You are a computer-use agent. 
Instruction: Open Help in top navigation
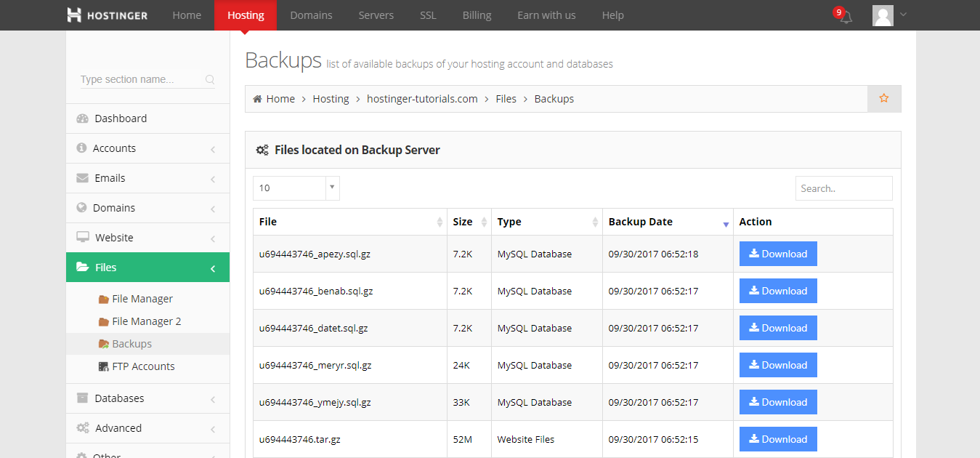pos(612,15)
